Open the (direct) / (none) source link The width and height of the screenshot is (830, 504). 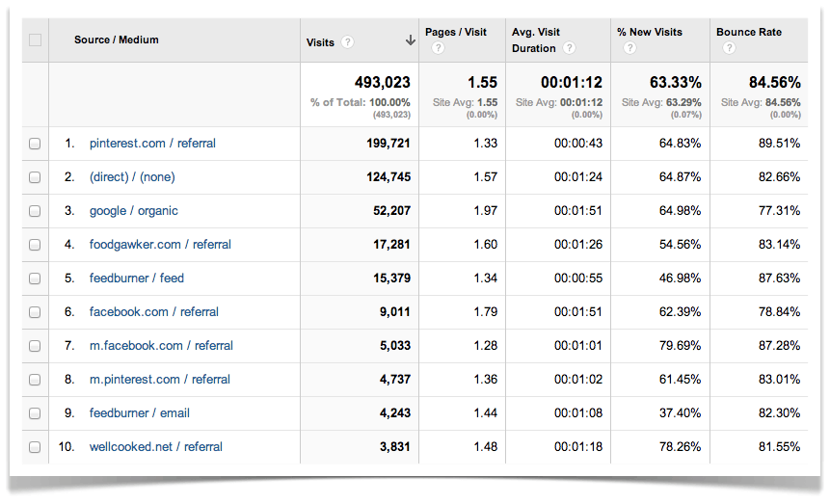click(x=132, y=177)
